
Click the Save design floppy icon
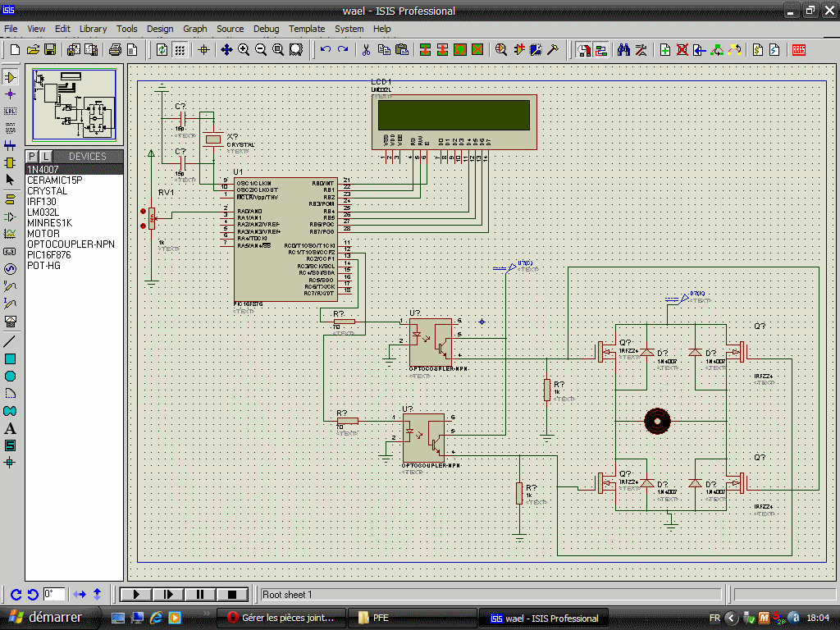point(50,50)
